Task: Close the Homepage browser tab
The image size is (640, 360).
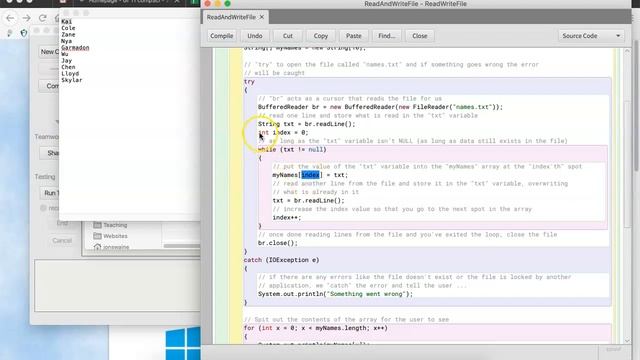Action: (x=177, y=2)
